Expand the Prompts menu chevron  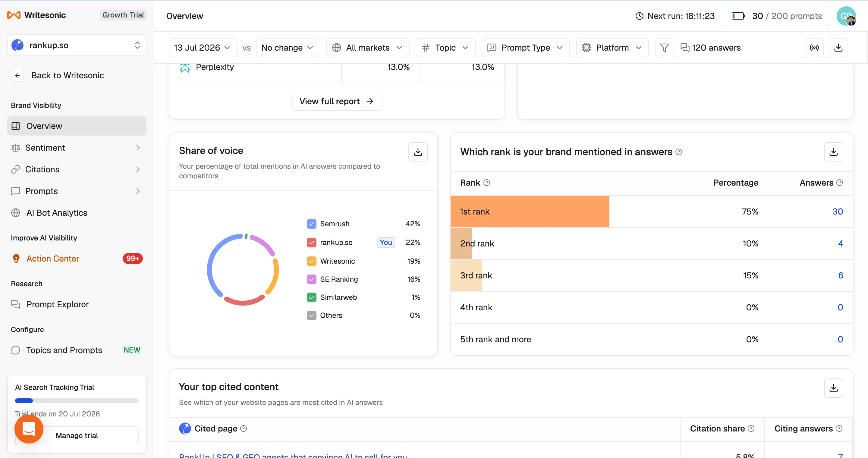click(x=137, y=191)
